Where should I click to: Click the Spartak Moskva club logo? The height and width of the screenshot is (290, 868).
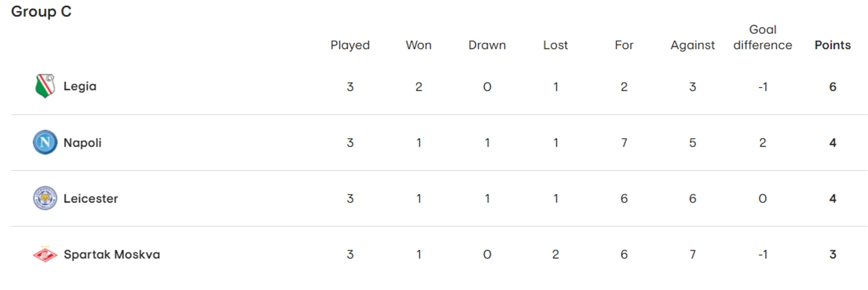coord(45,254)
